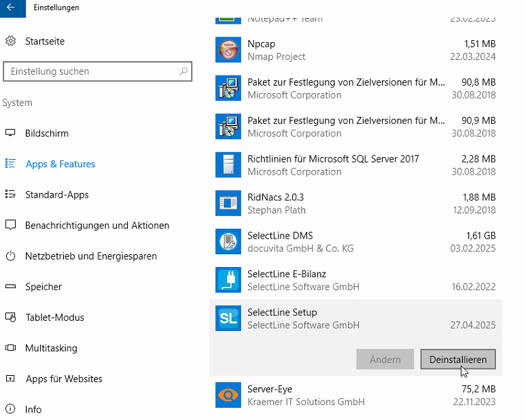This screenshot has height=420, width=526.
Task: Click the Info circle icon
Action: 10,409
